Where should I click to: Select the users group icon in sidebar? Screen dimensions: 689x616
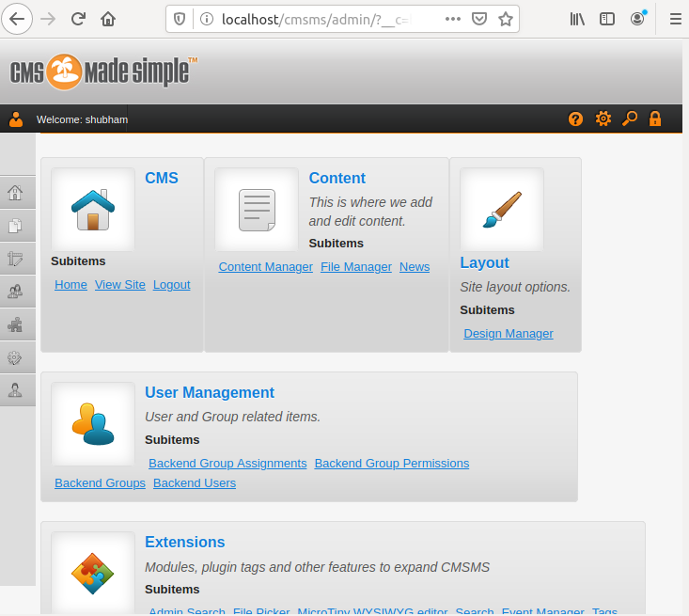(15, 292)
